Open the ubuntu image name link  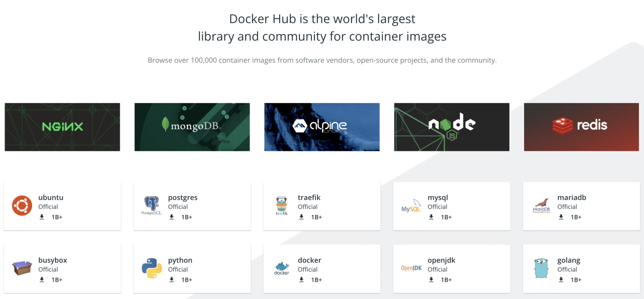51,198
